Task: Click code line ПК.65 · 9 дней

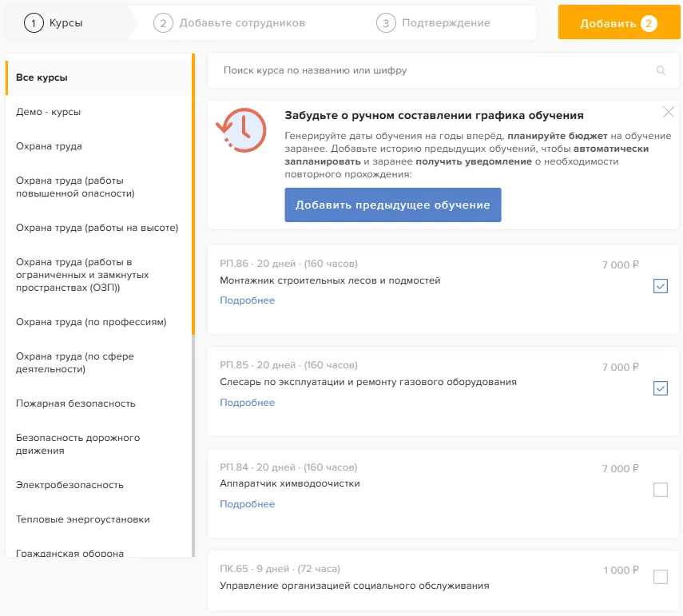Action: click(x=280, y=569)
